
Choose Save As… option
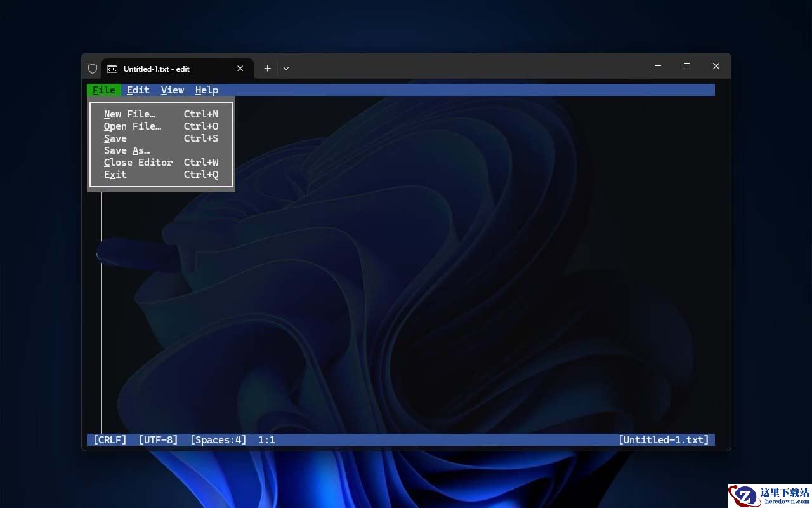click(127, 150)
